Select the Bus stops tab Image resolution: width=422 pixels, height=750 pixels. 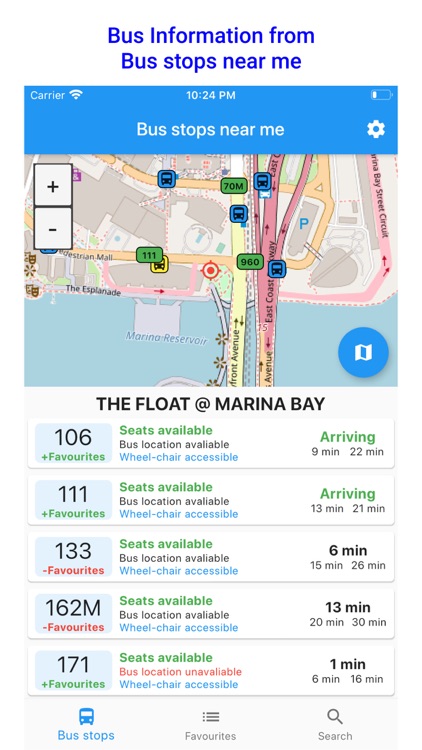pyautogui.click(x=86, y=725)
